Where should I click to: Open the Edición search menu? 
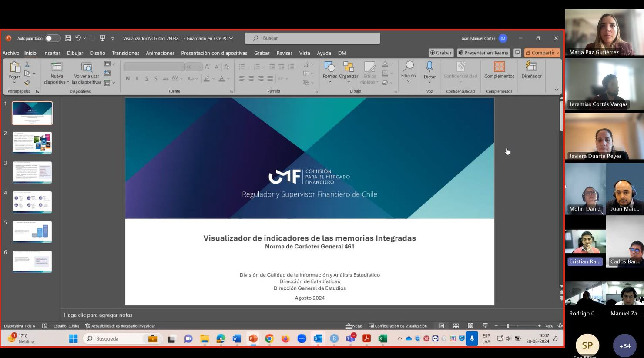(408, 72)
